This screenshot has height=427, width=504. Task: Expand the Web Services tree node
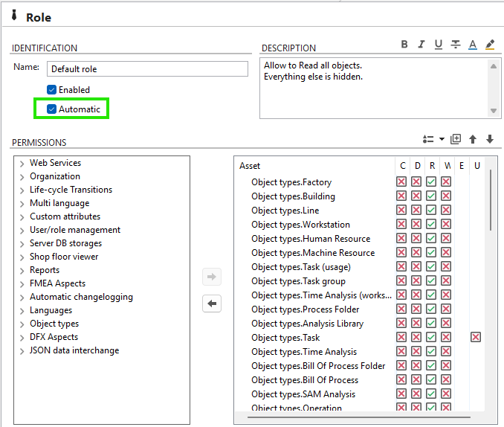click(22, 164)
